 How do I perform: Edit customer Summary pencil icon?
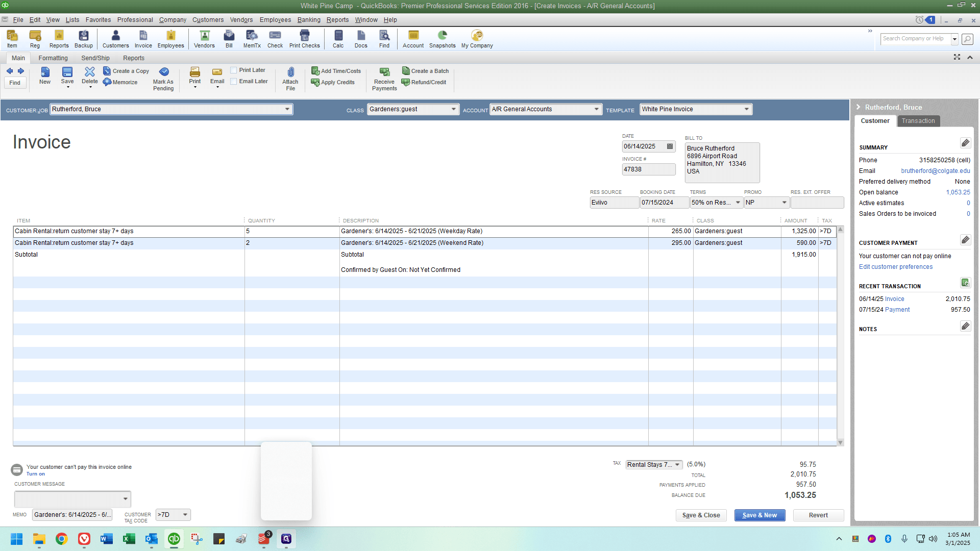coord(965,143)
